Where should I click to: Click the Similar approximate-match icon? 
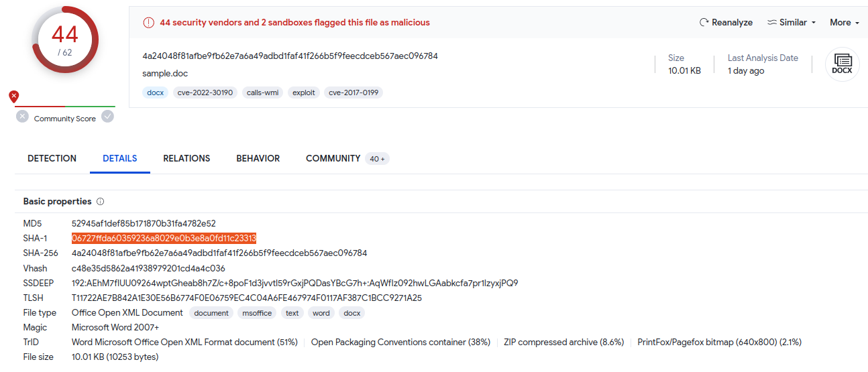(772, 22)
